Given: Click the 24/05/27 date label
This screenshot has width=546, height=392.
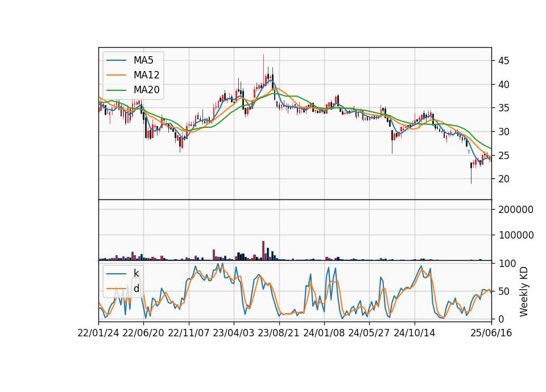Looking at the screenshot, I should pos(369,333).
